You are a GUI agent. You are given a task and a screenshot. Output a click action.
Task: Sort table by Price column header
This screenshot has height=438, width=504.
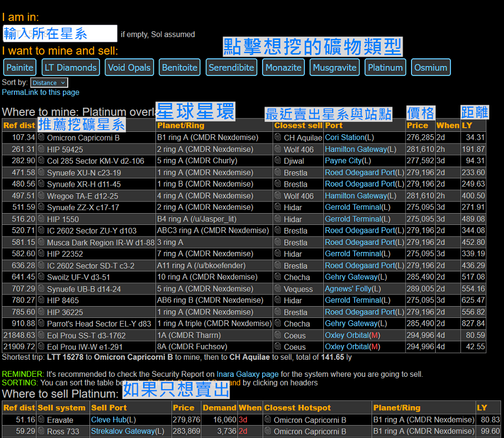(417, 125)
